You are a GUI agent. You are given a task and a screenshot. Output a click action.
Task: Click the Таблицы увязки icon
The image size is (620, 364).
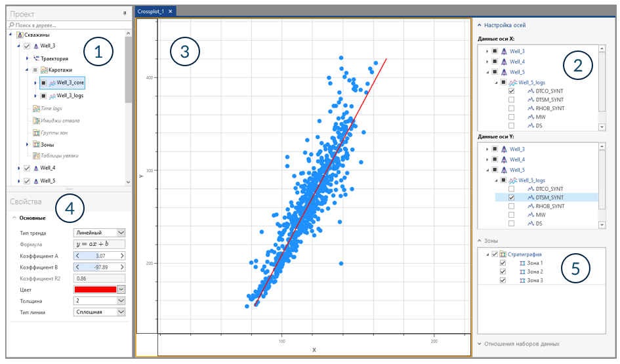coord(36,155)
